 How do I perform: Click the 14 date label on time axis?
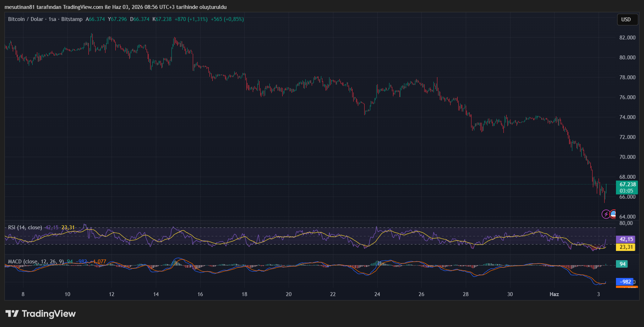click(x=156, y=294)
